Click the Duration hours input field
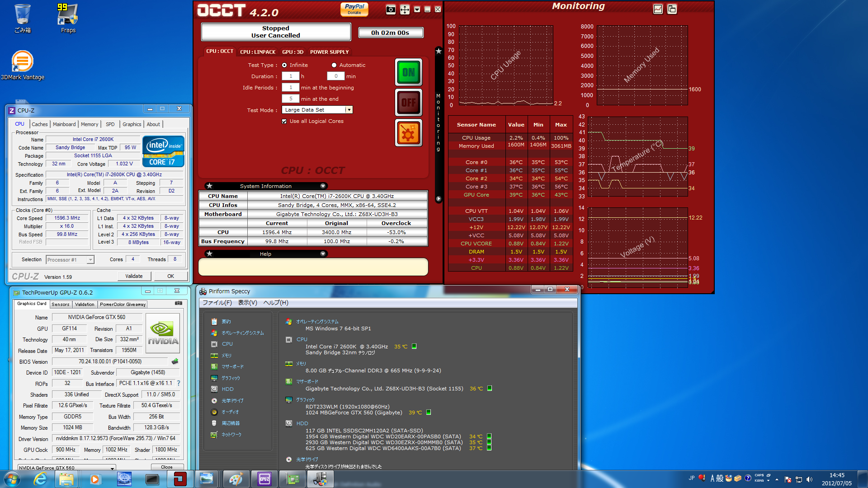Screen dimensions: 868x488 point(291,76)
